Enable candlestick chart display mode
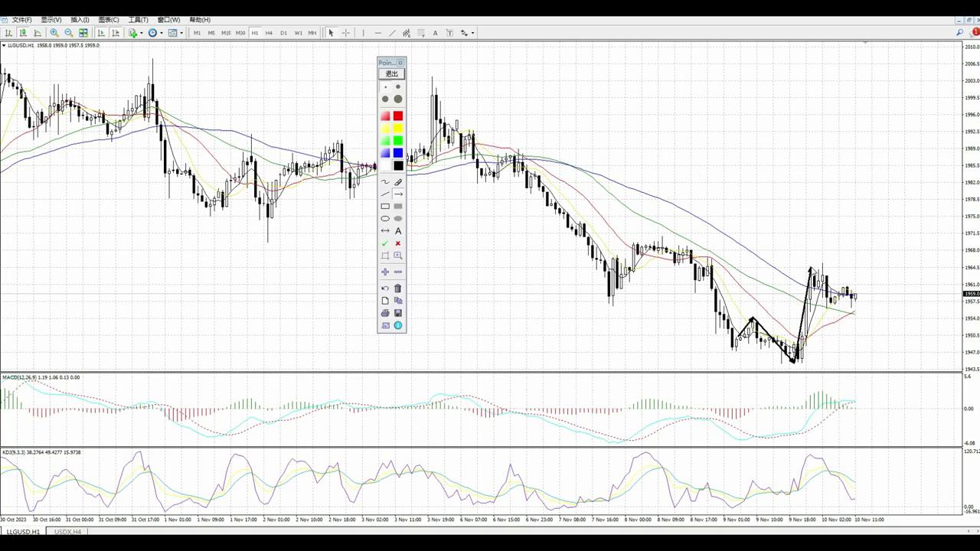The height and width of the screenshot is (551, 980). pyautogui.click(x=23, y=33)
